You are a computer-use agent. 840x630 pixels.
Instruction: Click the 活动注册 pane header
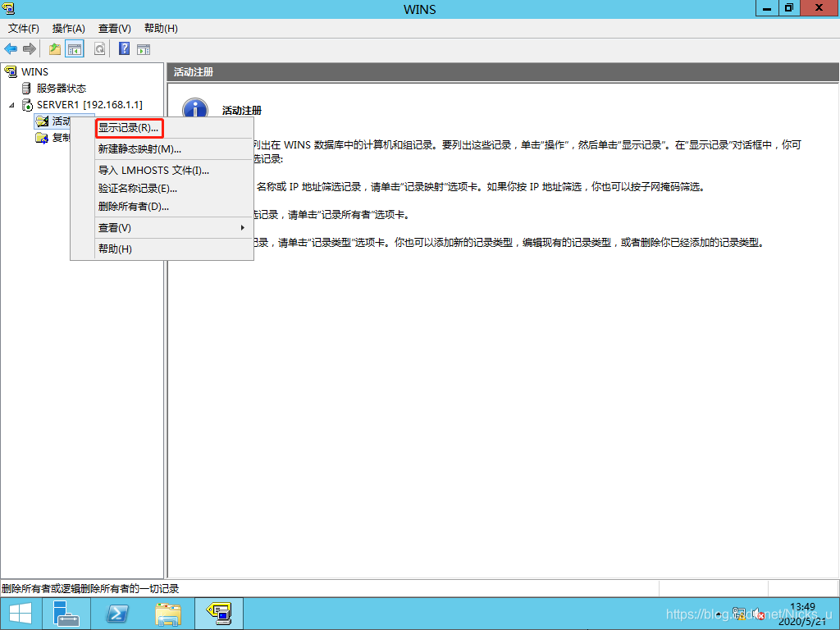503,72
